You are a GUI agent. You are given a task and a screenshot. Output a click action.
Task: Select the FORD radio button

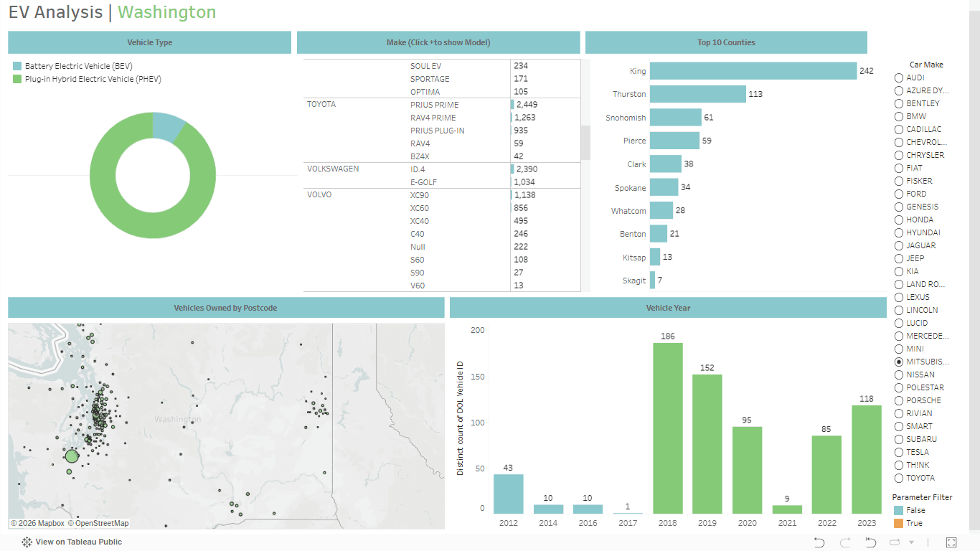[x=898, y=194]
